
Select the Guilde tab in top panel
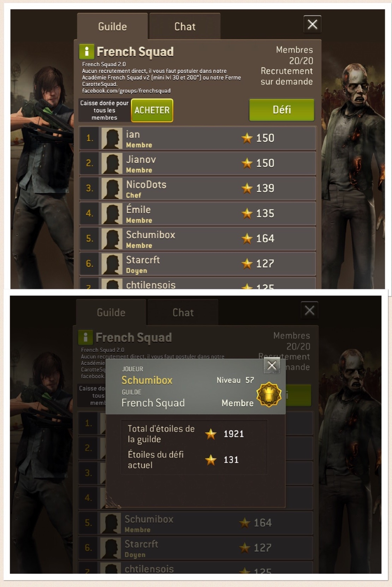112,27
